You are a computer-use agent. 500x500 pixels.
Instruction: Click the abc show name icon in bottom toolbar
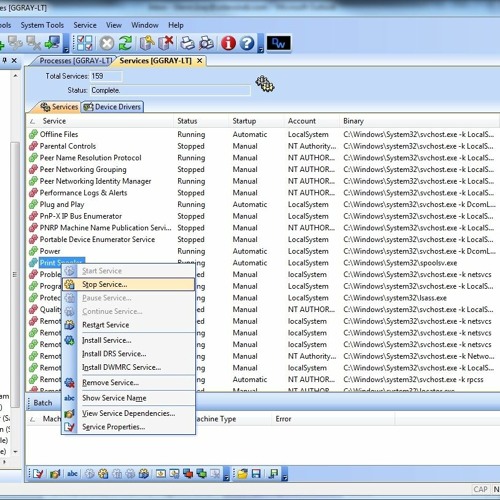[x=72, y=473]
